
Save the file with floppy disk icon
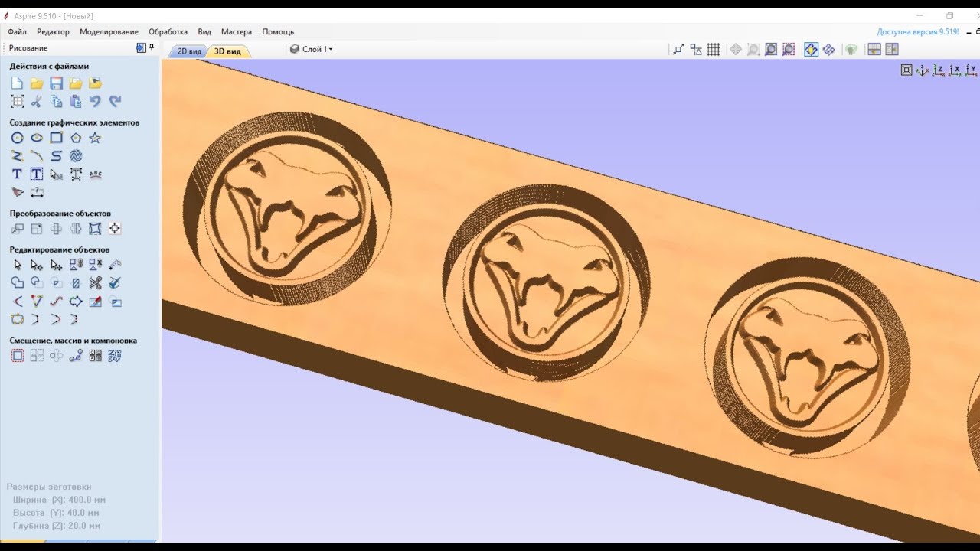click(56, 83)
